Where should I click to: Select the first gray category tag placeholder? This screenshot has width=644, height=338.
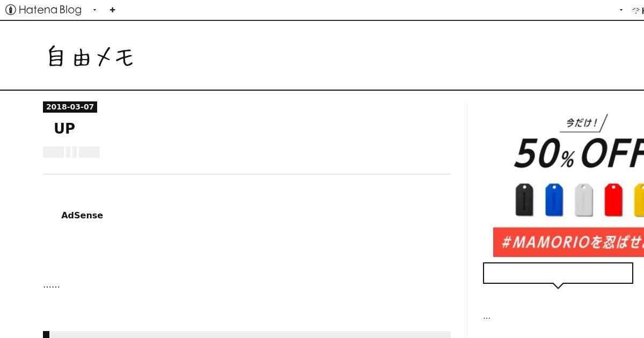(53, 152)
